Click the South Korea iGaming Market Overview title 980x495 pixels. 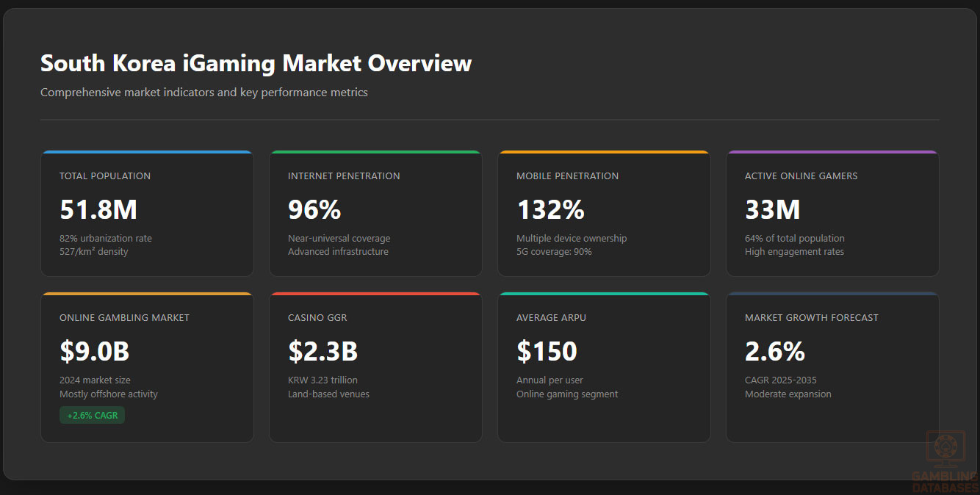tap(256, 63)
